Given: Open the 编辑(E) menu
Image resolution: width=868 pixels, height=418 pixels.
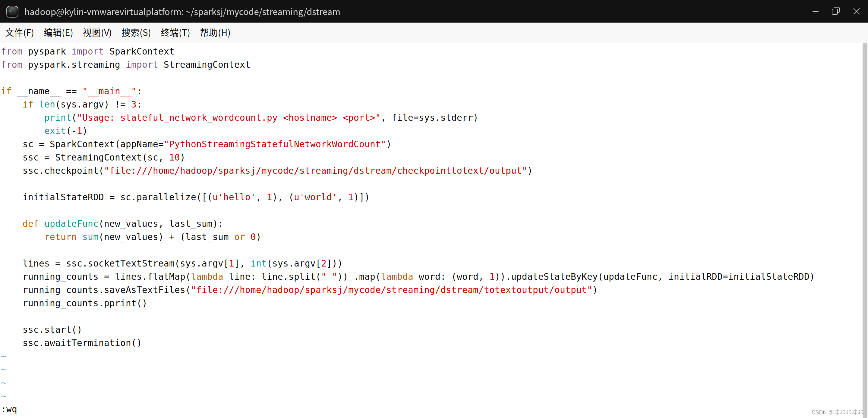Looking at the screenshot, I should (x=58, y=33).
